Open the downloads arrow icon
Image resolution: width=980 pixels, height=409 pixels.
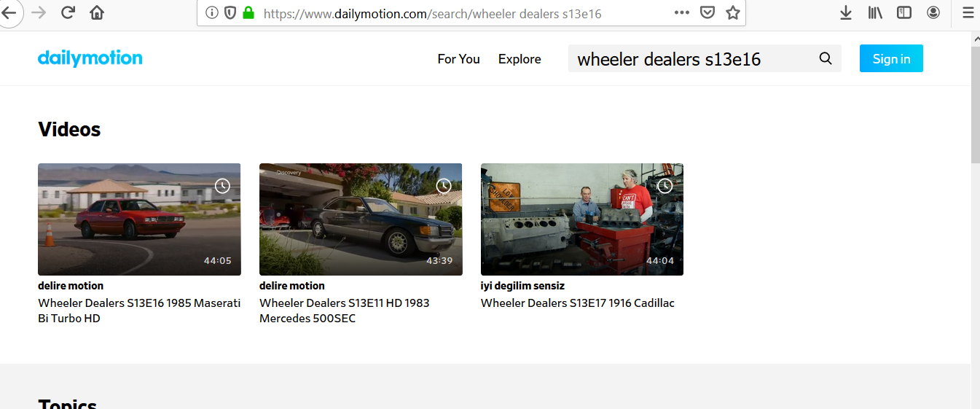(x=846, y=12)
